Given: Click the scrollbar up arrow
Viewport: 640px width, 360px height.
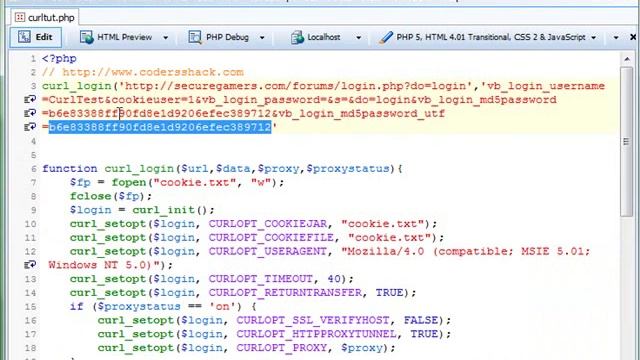Looking at the screenshot, I should click(627, 60).
